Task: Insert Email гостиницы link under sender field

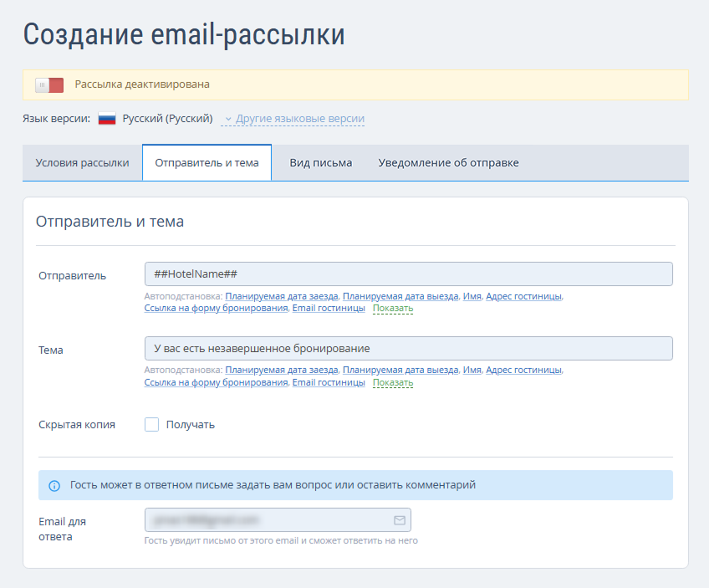Action: pos(329,309)
